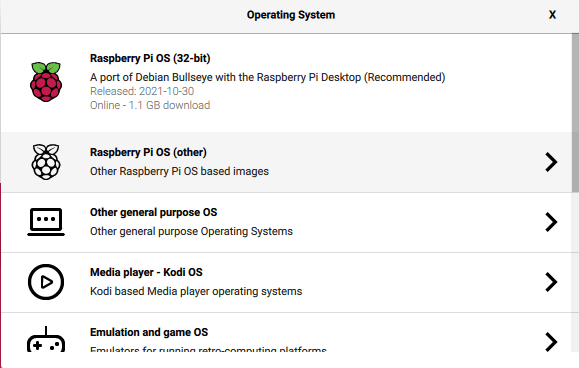Click the red Raspberry Pi logo icon

click(46, 82)
